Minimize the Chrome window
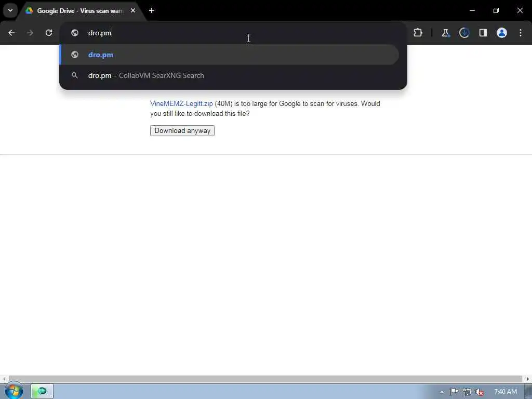 point(472,10)
